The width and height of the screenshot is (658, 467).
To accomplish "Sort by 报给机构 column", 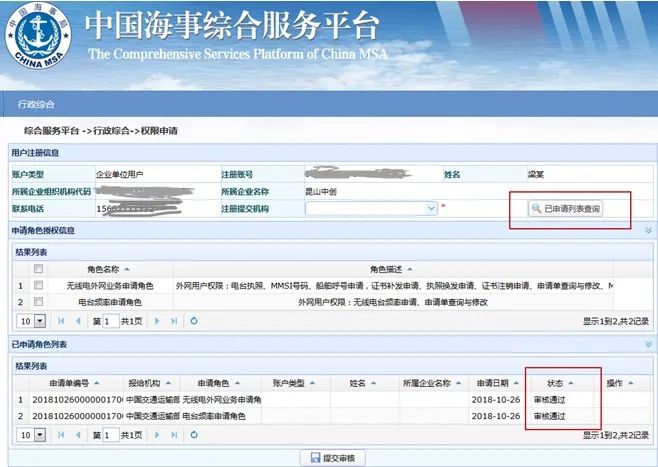I will 149,383.
